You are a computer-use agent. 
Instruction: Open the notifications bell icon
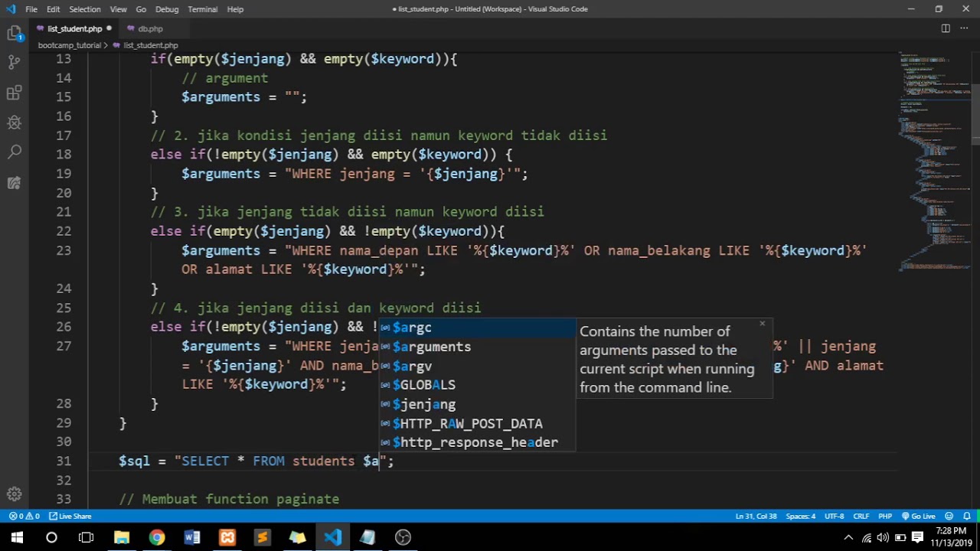click(967, 517)
